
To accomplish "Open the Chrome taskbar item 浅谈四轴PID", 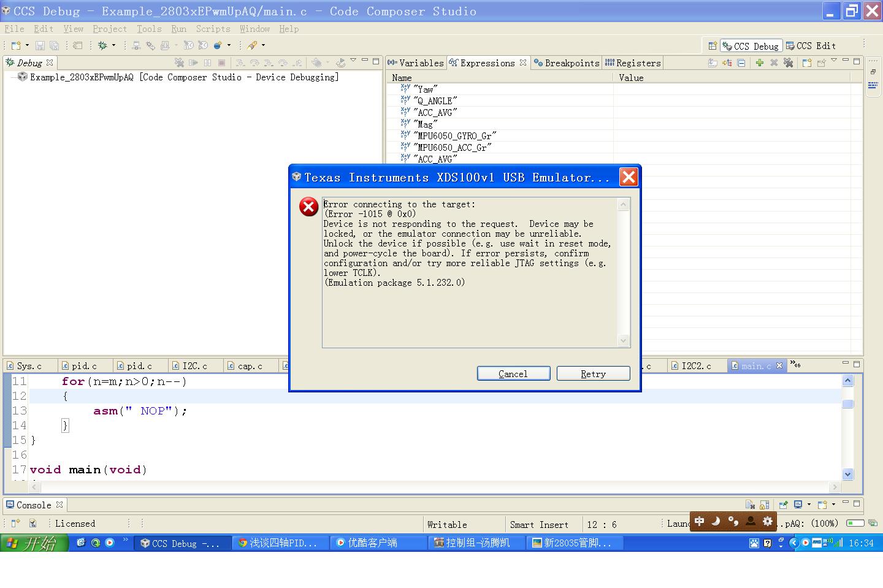I will tap(280, 543).
